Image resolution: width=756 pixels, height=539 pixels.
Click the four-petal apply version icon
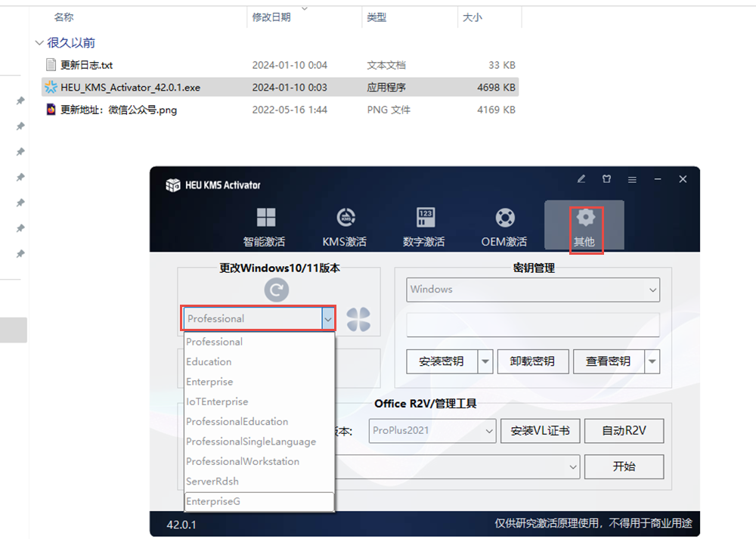point(358,319)
